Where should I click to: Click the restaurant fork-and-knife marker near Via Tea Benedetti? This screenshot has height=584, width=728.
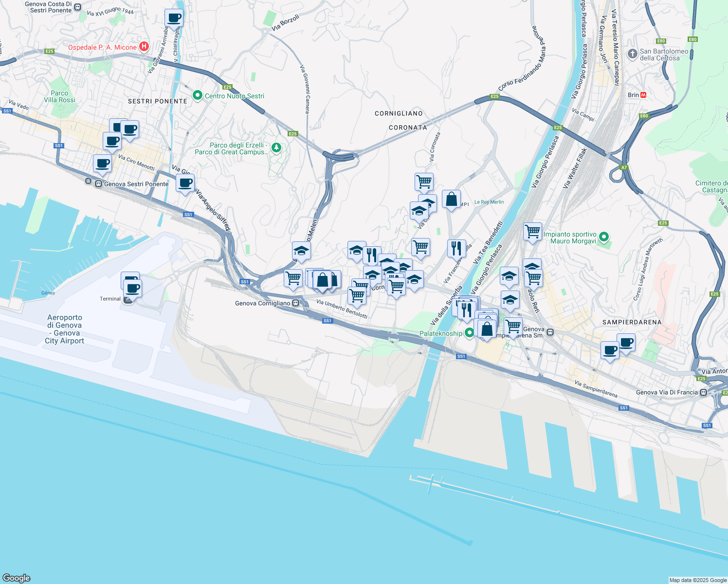456,247
